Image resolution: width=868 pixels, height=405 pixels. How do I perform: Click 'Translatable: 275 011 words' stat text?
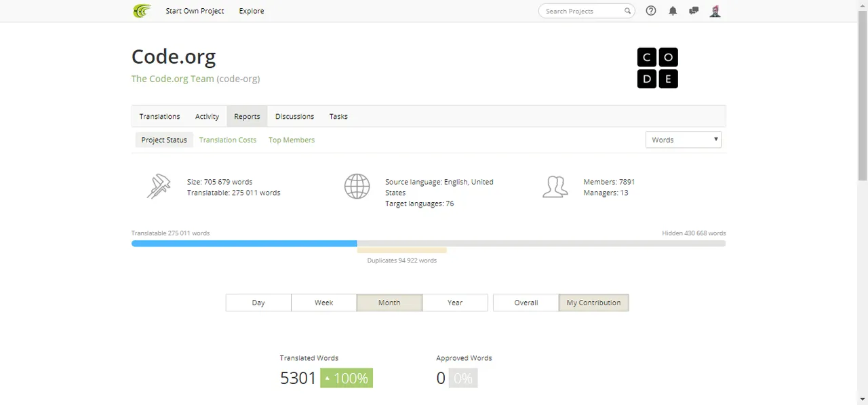tap(233, 193)
